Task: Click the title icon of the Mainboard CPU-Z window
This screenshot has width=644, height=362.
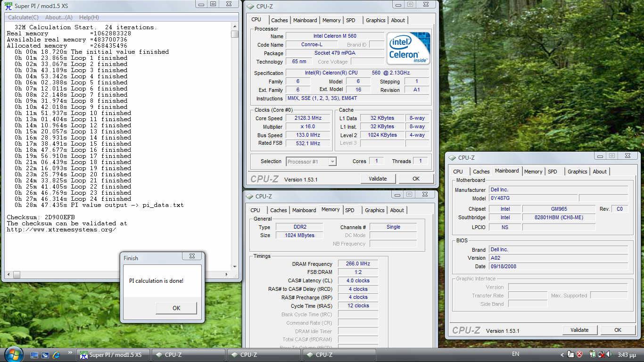Action: click(452, 158)
